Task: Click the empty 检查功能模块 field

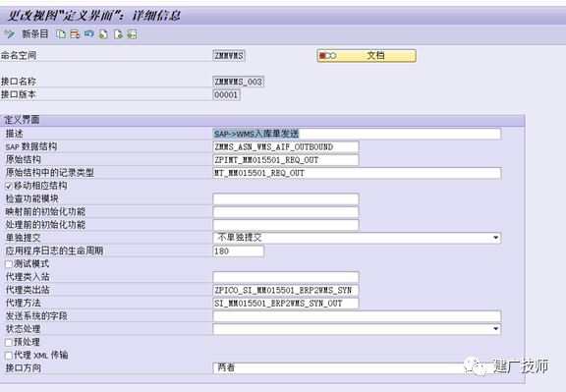Action: click(x=286, y=198)
